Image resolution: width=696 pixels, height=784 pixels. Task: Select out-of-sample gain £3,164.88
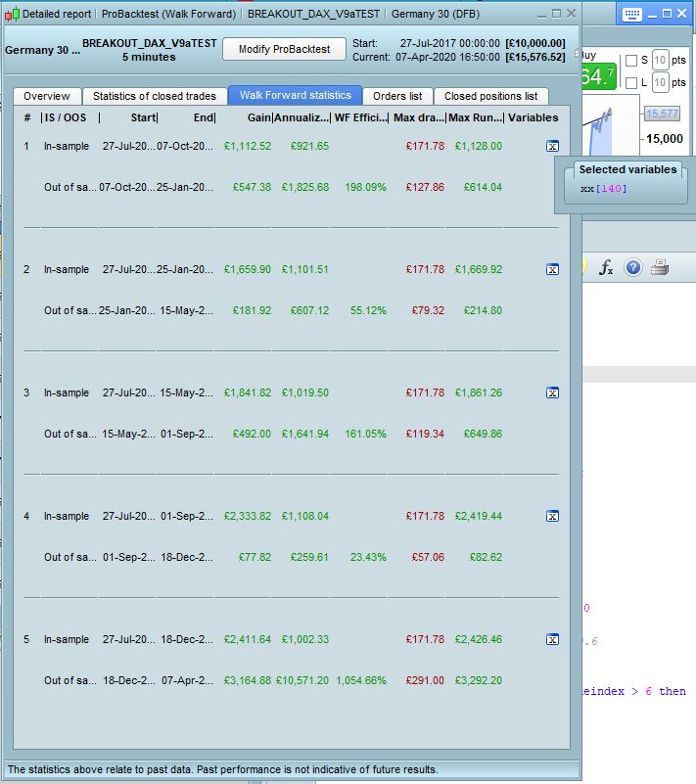pyautogui.click(x=247, y=680)
